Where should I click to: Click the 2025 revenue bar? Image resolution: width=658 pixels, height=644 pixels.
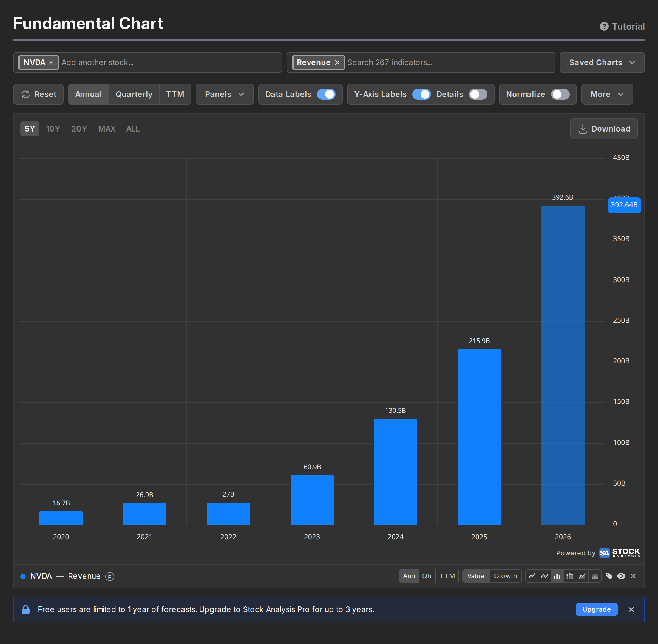click(479, 437)
